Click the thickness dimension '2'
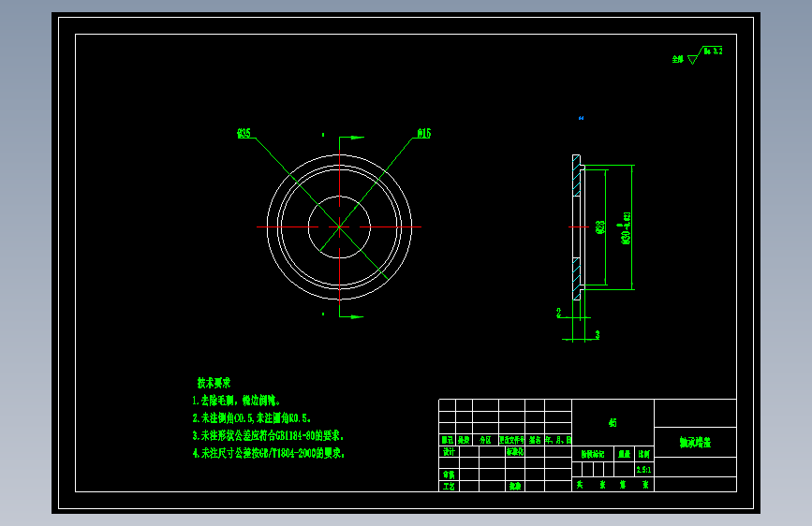The width and height of the screenshot is (812, 526). coord(558,313)
